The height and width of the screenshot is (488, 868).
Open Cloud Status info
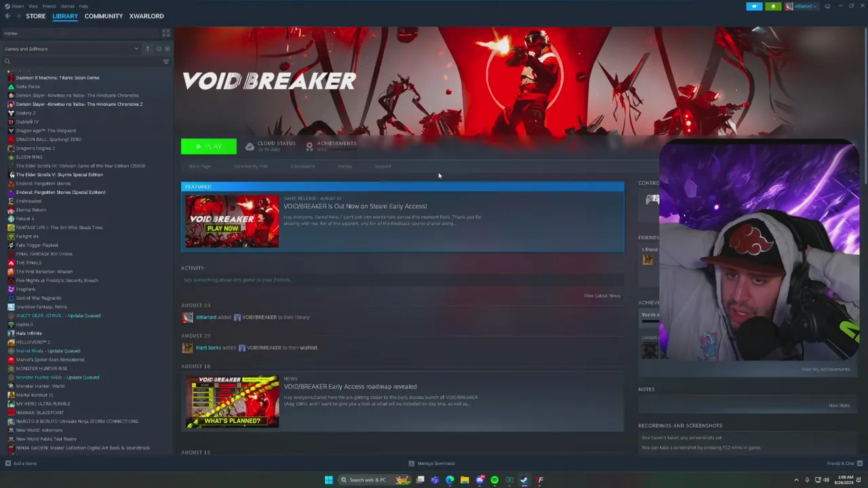[271, 146]
